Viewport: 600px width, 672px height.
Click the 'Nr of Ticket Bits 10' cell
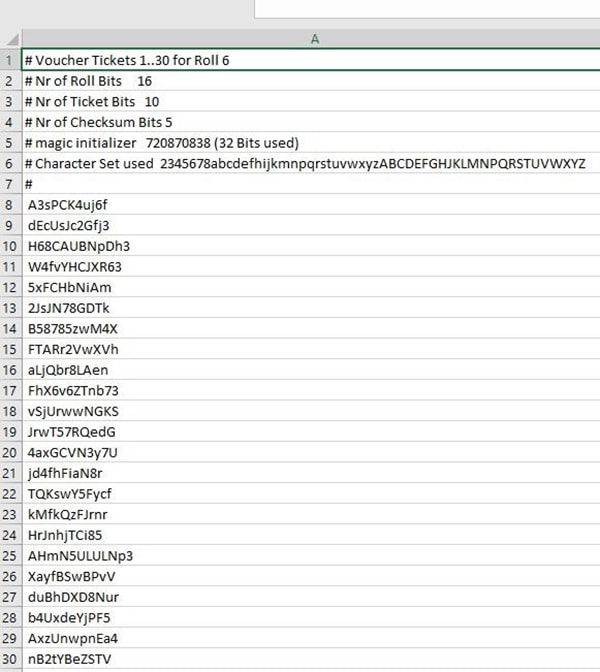pyautogui.click(x=93, y=101)
